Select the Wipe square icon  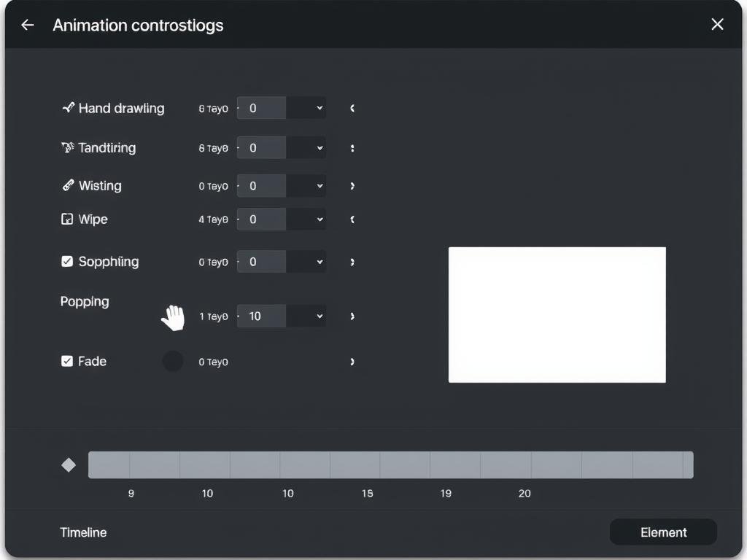pos(67,219)
